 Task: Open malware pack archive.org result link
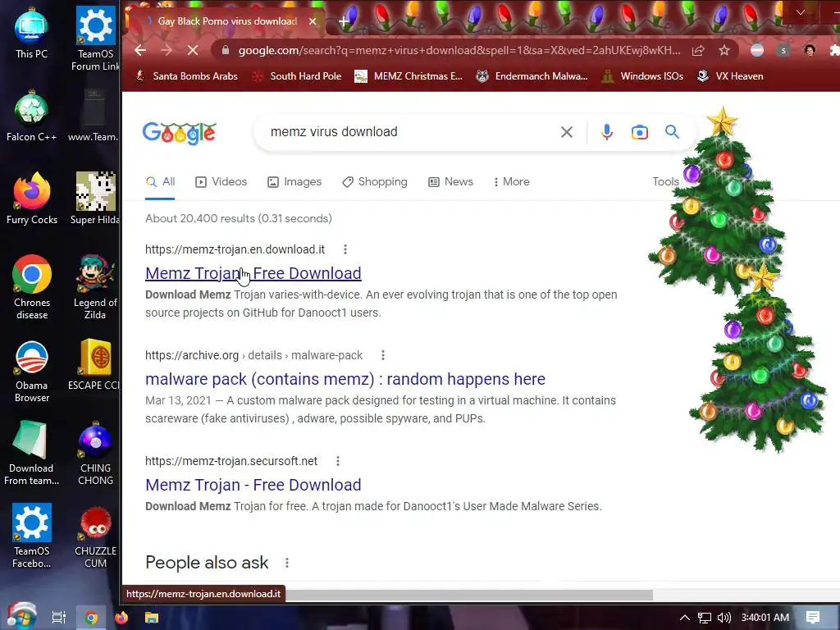point(345,379)
